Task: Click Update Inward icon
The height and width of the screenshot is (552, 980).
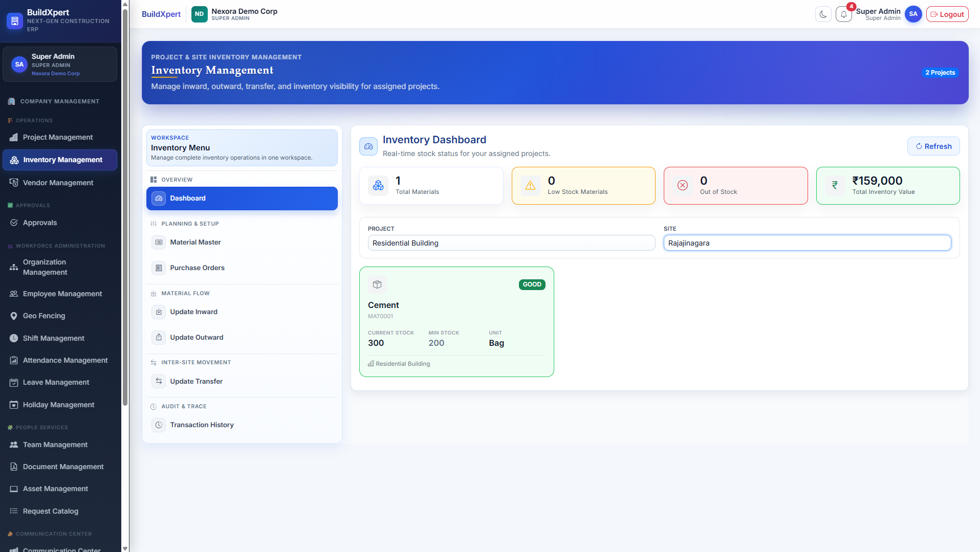Action: 159,312
